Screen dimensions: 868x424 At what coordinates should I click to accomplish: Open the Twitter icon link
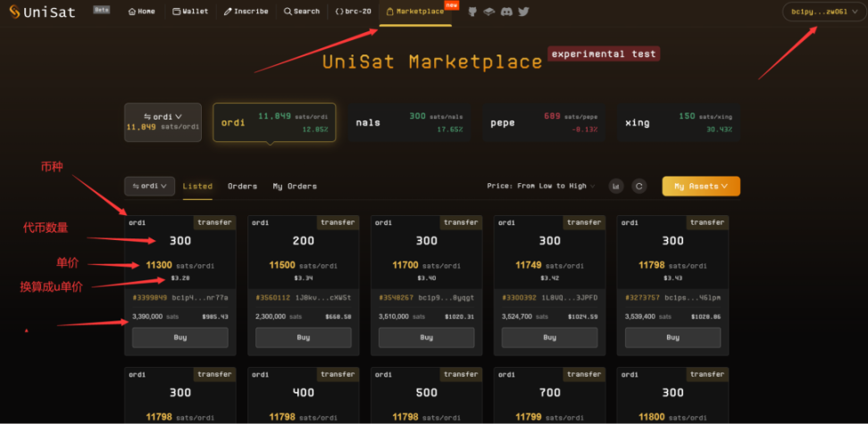point(523,12)
